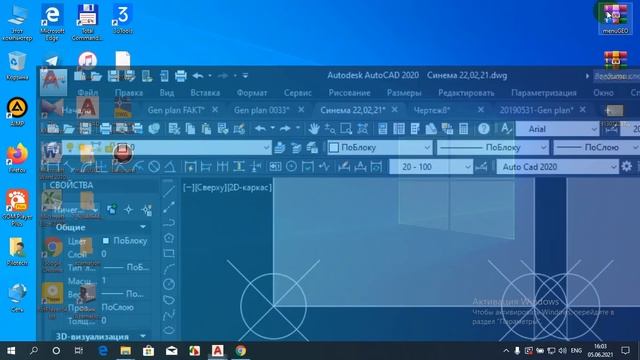Screen dimensions: 640x360
Task: Open the AutoCAD application menu button
Action: 53,82
